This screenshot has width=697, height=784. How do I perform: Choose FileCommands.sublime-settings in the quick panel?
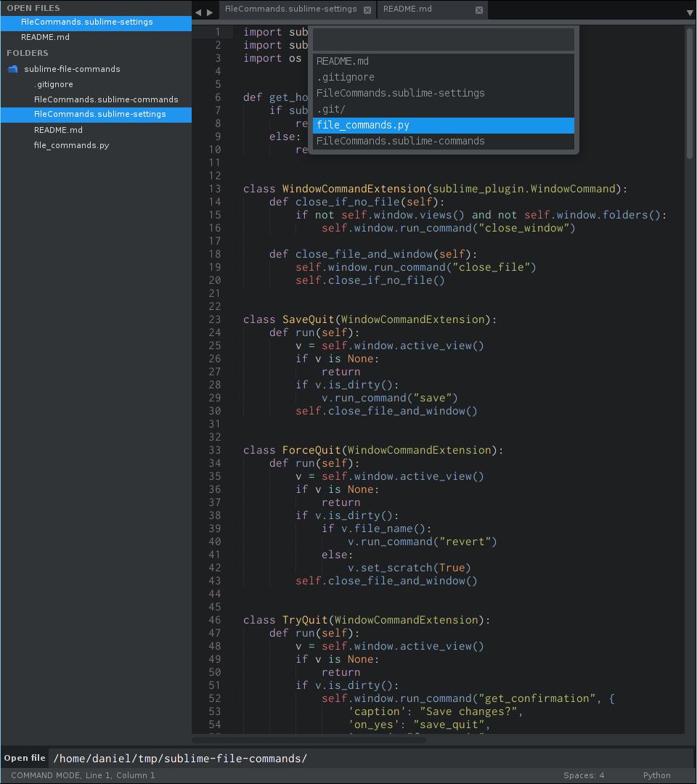click(444, 93)
